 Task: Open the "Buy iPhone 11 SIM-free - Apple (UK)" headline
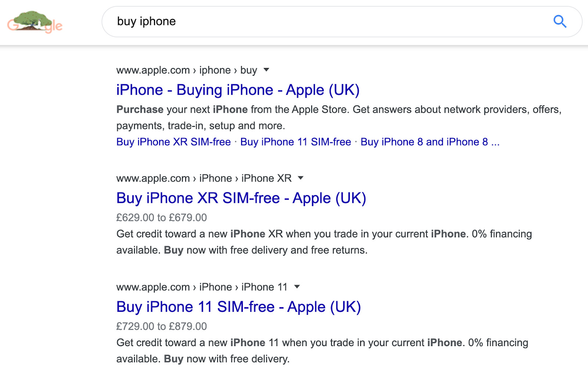(x=239, y=307)
